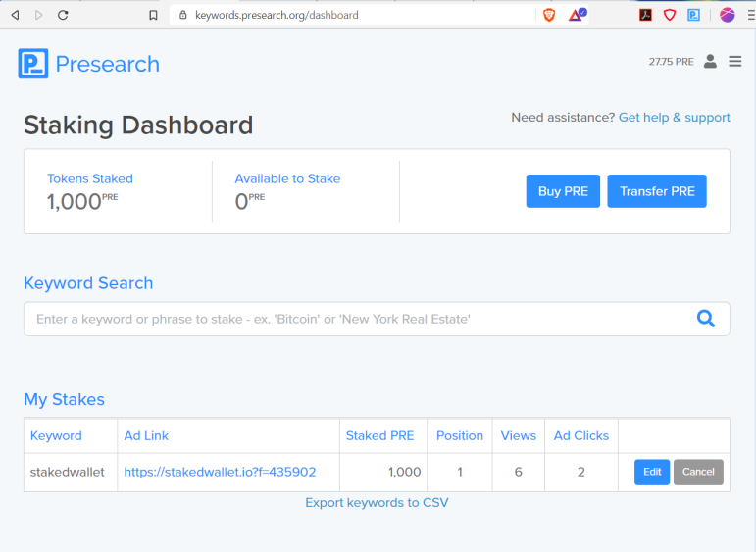Screen dimensions: 756x552
Task: Click the Available to Stake label
Action: (x=287, y=178)
